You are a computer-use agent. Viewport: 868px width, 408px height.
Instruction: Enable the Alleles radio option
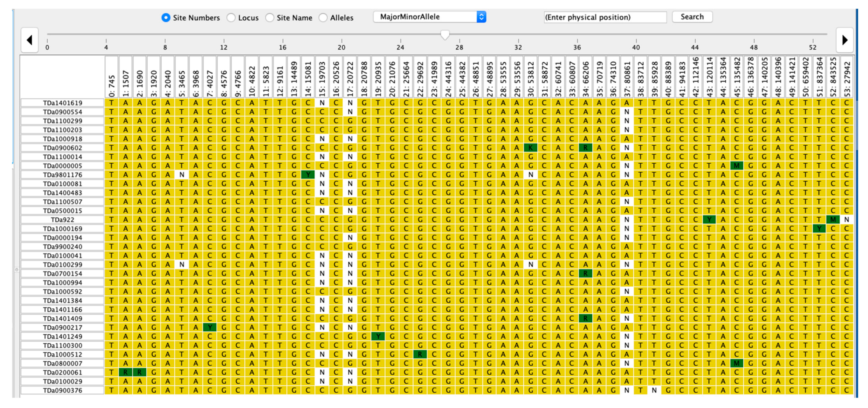point(323,17)
